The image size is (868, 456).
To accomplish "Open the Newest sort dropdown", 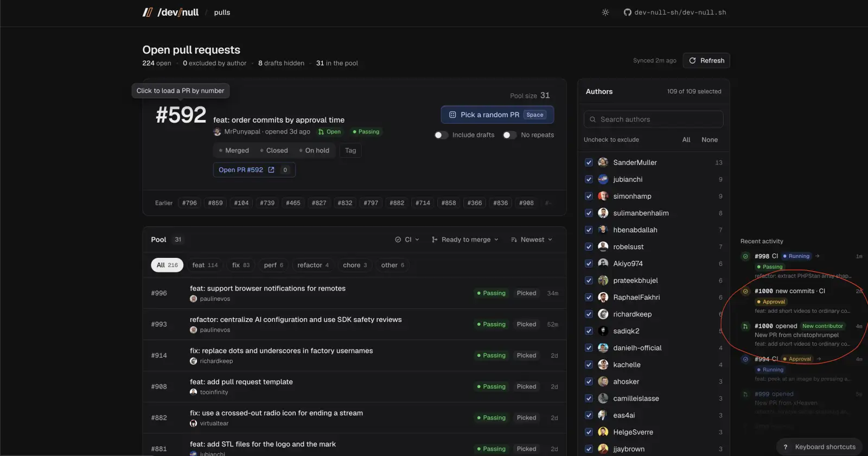I will point(532,239).
